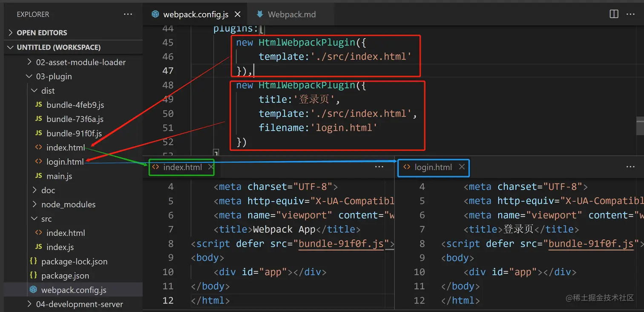Close the login.html editor tab
The height and width of the screenshot is (312, 644).
tap(461, 167)
